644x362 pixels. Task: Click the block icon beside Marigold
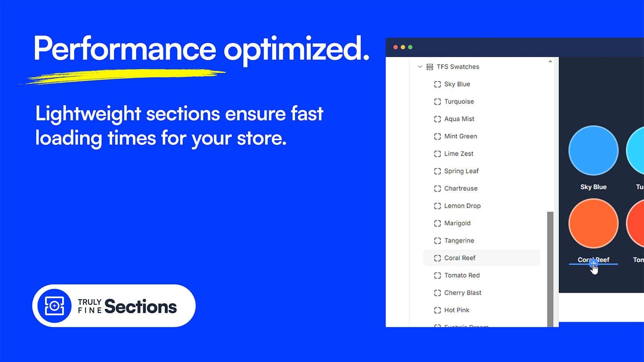pyautogui.click(x=438, y=223)
